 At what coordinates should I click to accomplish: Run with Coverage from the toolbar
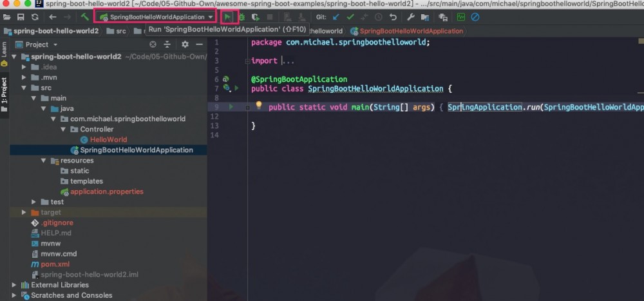click(256, 17)
